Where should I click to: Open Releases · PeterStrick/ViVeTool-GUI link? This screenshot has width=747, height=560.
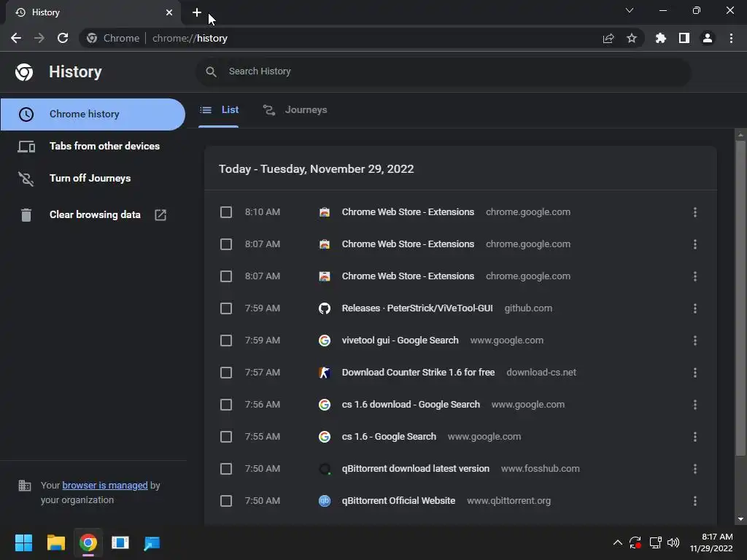pos(417,308)
